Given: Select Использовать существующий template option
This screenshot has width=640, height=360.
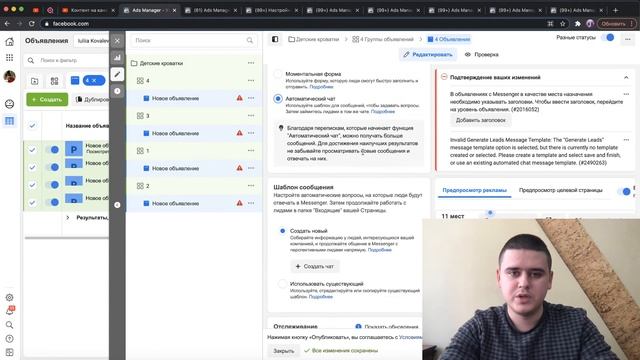Looking at the screenshot, I should tap(282, 284).
